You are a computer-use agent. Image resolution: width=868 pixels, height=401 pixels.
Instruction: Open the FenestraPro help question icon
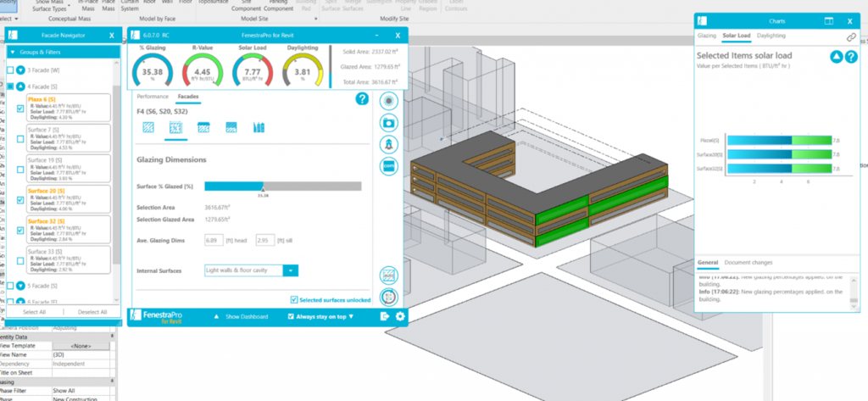pos(361,98)
